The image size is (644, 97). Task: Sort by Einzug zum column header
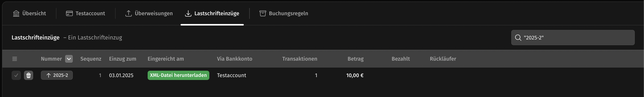[x=123, y=59]
